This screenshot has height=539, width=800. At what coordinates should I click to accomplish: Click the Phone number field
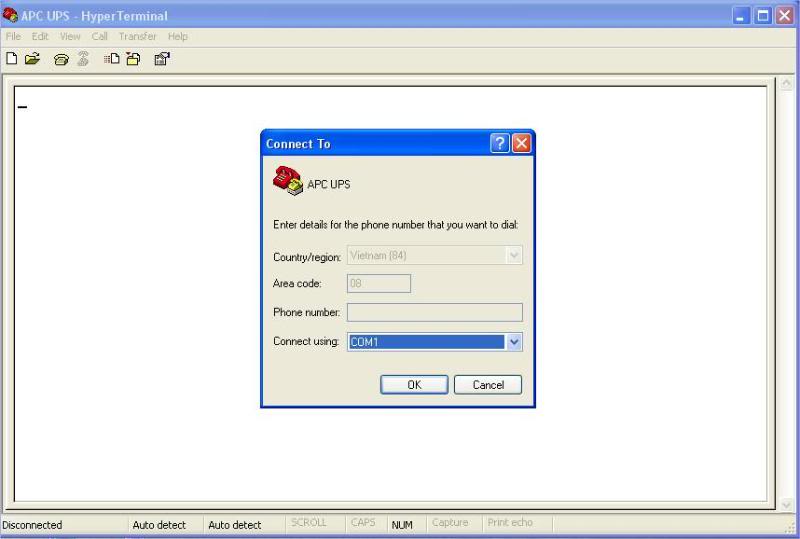coord(434,313)
